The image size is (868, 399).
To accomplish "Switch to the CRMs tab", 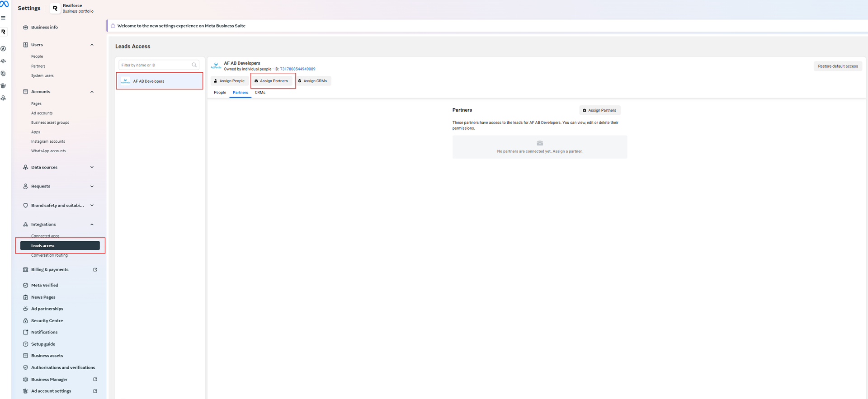I will (x=260, y=93).
